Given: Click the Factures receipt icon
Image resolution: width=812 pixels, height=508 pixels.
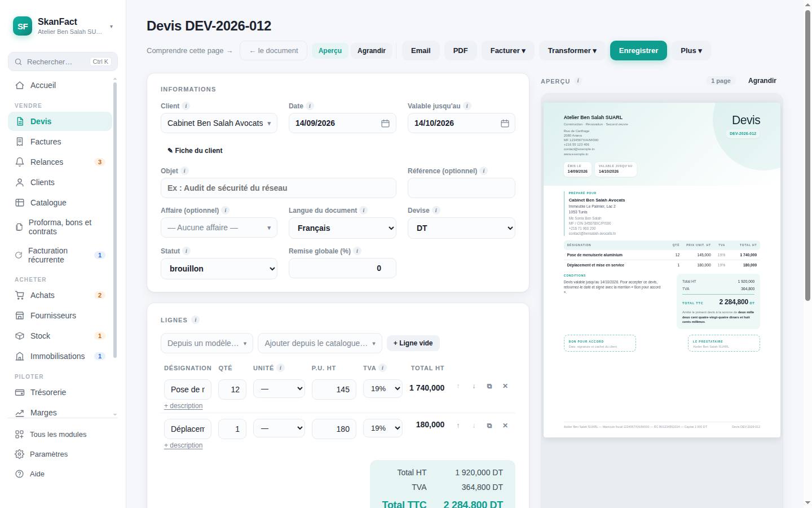Looking at the screenshot, I should [20, 142].
